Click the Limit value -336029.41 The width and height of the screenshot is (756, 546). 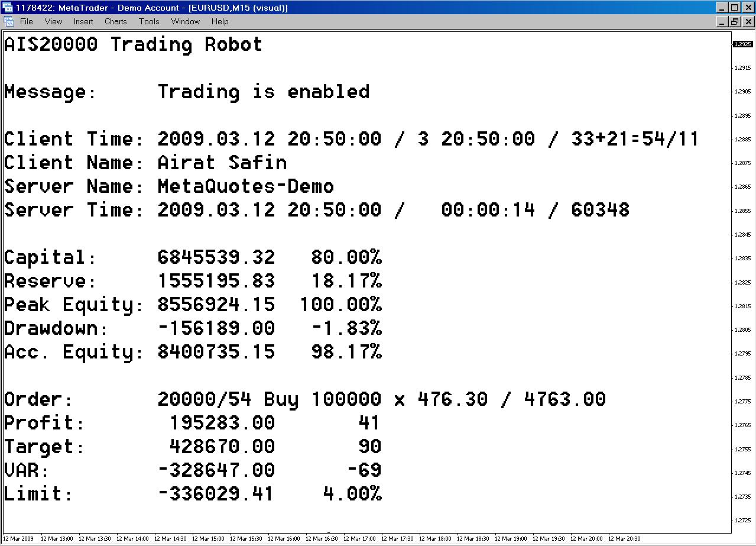pos(216,494)
